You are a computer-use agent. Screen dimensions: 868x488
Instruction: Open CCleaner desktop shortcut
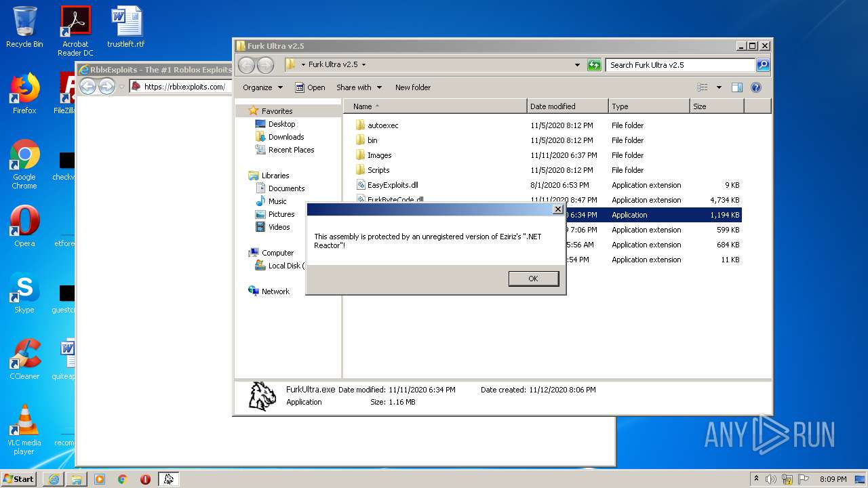(24, 359)
